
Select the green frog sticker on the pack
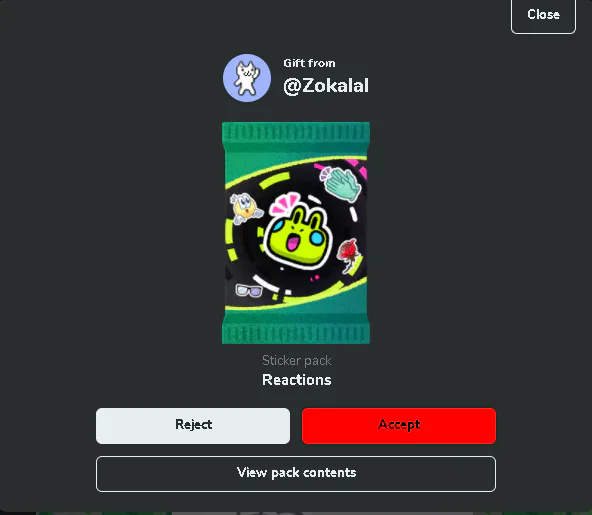(298, 239)
